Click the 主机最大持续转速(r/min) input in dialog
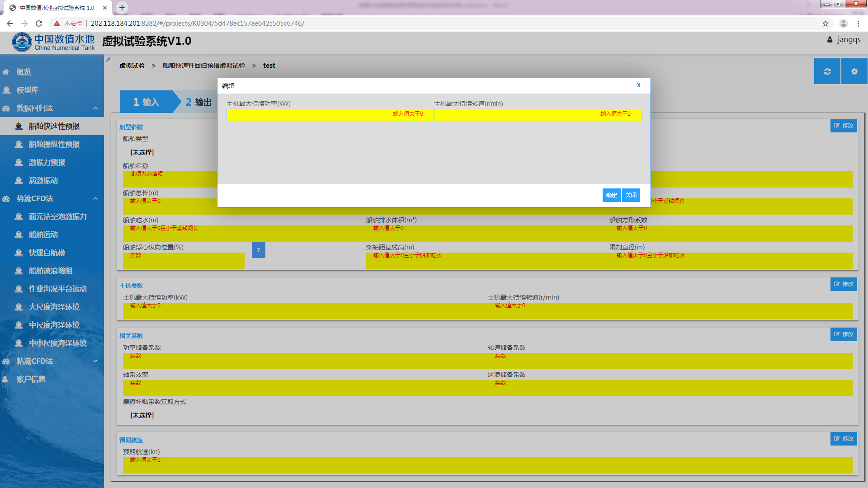This screenshot has width=868, height=488. [x=537, y=115]
